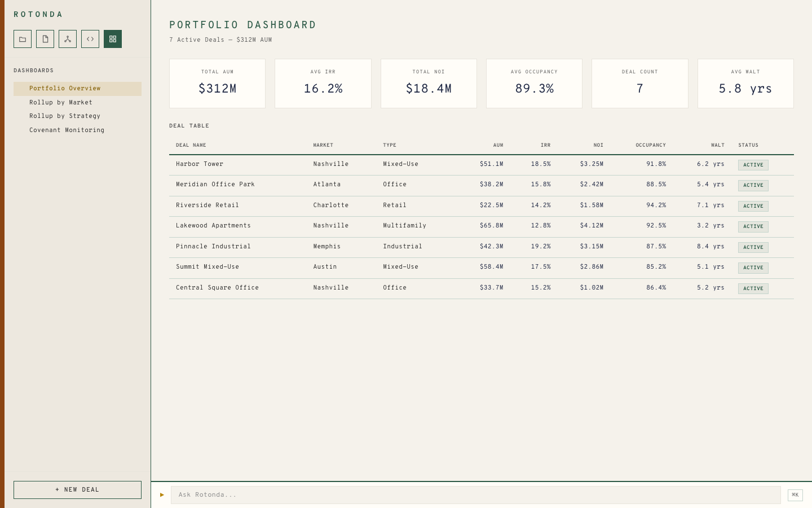Select the code view icon

90,39
